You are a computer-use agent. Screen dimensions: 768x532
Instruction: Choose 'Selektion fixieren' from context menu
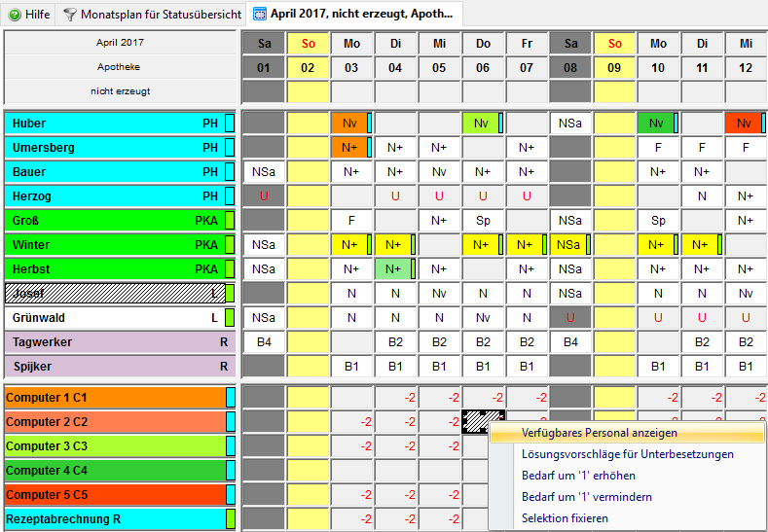565,518
